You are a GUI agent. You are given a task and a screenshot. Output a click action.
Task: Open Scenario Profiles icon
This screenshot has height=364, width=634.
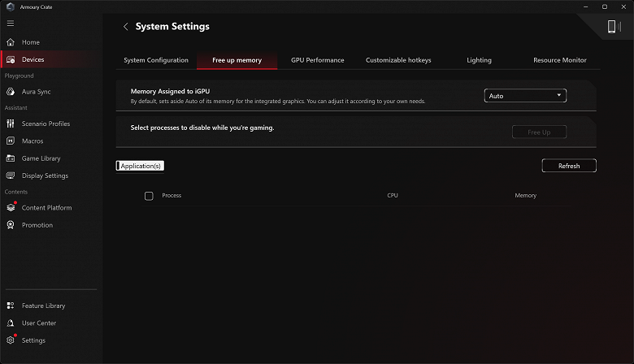click(x=11, y=123)
